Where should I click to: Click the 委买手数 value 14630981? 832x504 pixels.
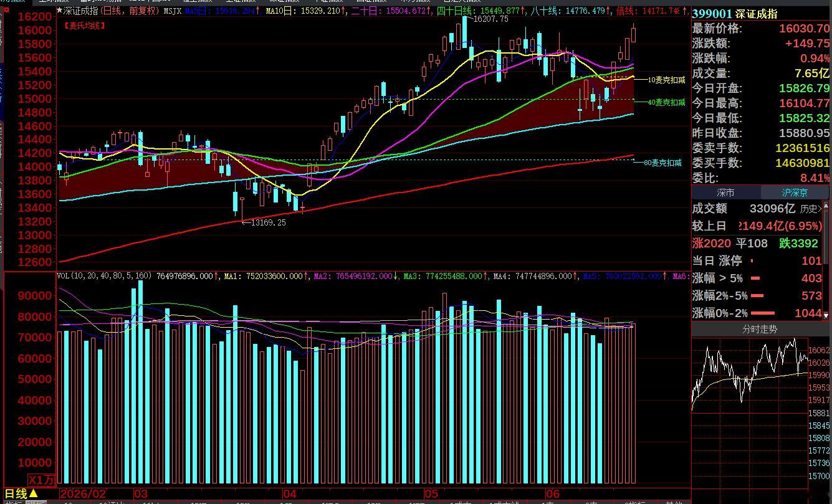click(x=803, y=163)
